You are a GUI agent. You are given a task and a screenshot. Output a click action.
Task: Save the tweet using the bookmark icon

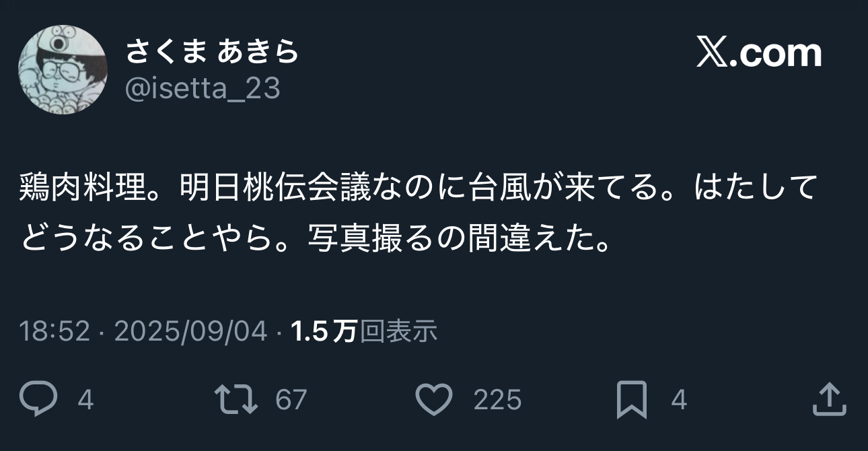click(x=632, y=400)
